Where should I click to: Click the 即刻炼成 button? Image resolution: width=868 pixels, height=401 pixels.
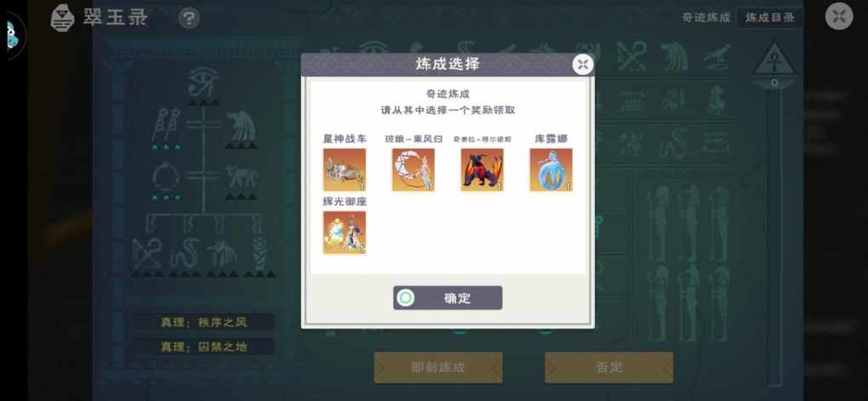point(438,367)
